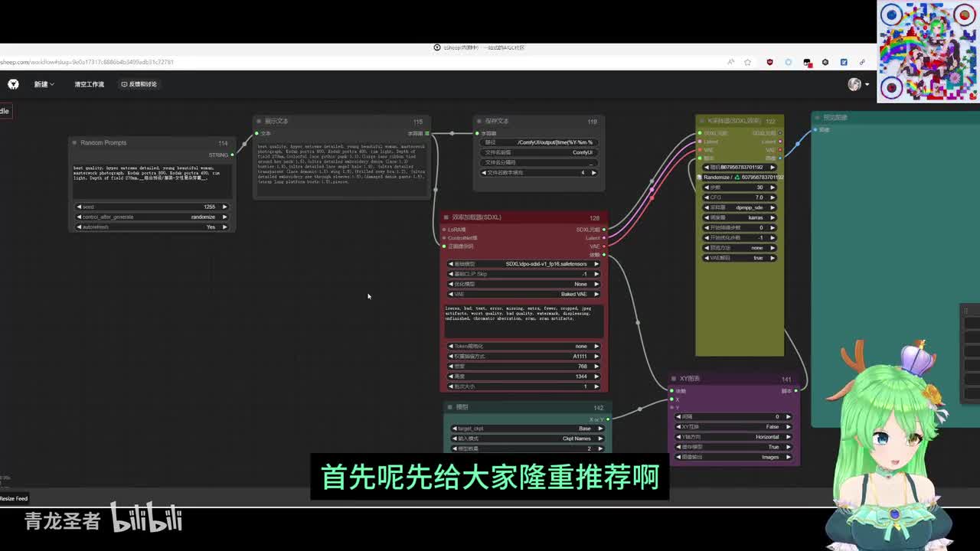The image size is (980, 551).
Task: Click the bookmark star icon in address bar
Action: 747,62
